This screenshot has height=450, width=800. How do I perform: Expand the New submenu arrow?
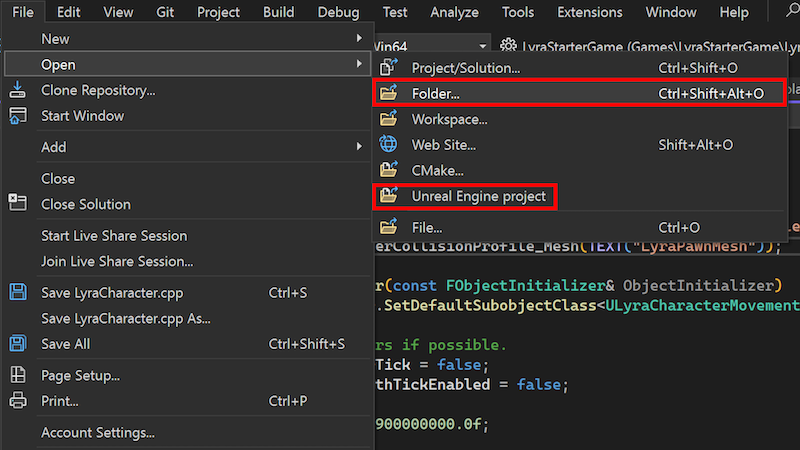click(359, 38)
